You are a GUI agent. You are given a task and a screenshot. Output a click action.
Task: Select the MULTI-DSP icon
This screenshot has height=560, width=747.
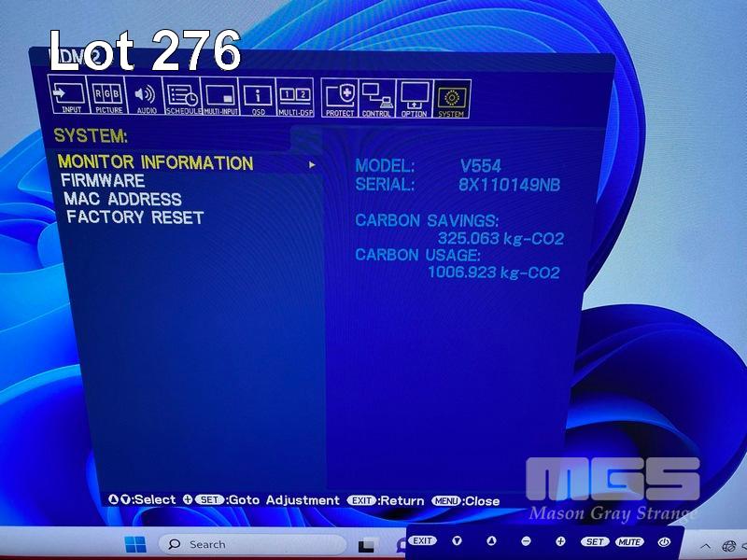click(x=295, y=98)
